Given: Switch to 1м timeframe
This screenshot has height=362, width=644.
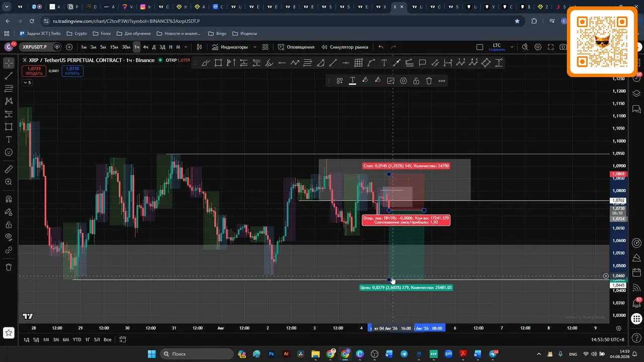Looking at the screenshot, I should tap(84, 47).
